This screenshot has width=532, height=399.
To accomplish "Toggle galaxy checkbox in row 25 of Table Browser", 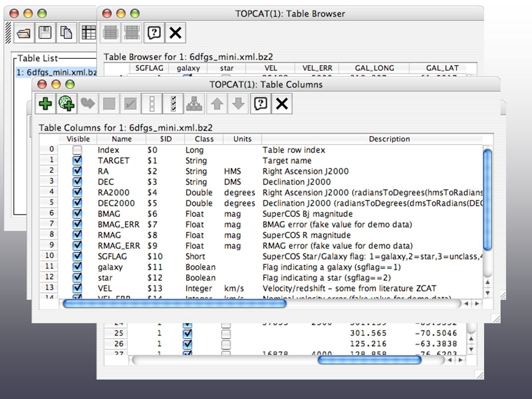I will (x=187, y=334).
